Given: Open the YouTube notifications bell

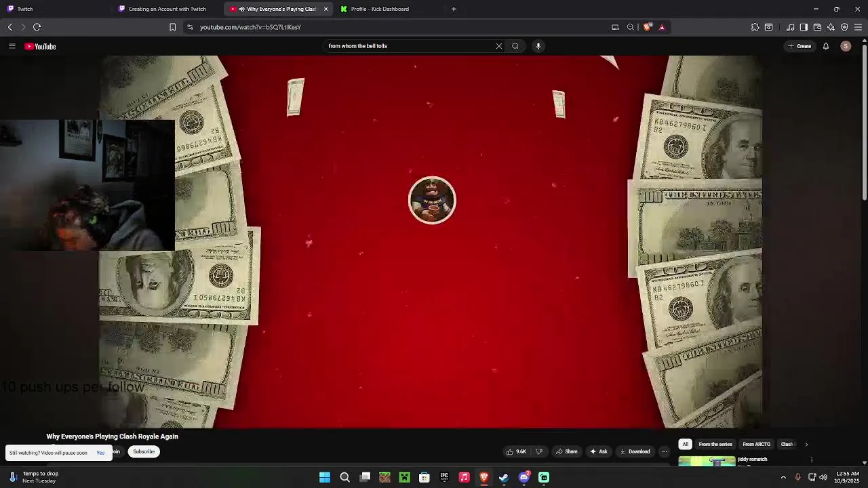Looking at the screenshot, I should click(826, 46).
